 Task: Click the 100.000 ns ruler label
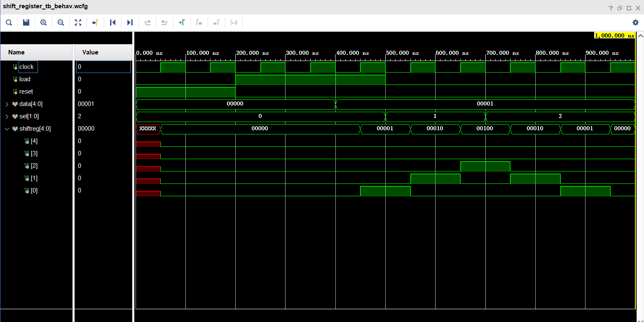click(203, 53)
